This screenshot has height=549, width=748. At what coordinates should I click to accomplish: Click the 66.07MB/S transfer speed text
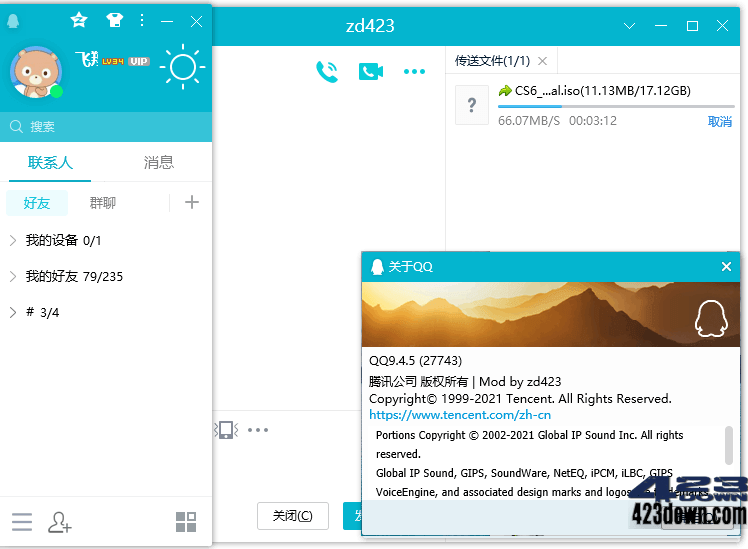[x=529, y=120]
